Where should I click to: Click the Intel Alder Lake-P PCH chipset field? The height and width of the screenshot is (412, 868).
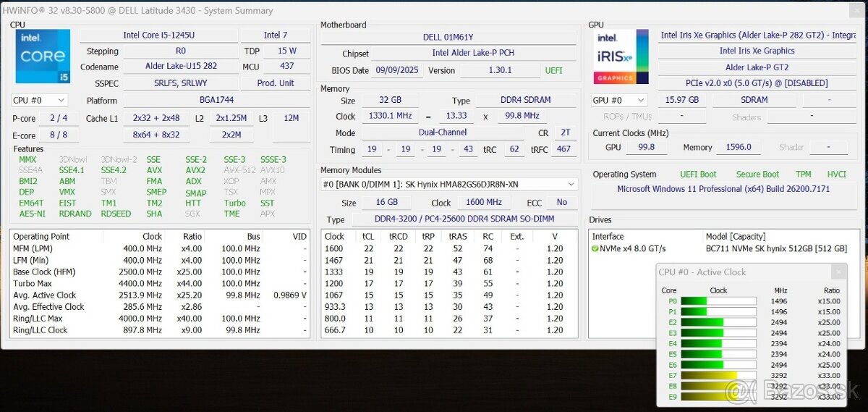tap(472, 53)
